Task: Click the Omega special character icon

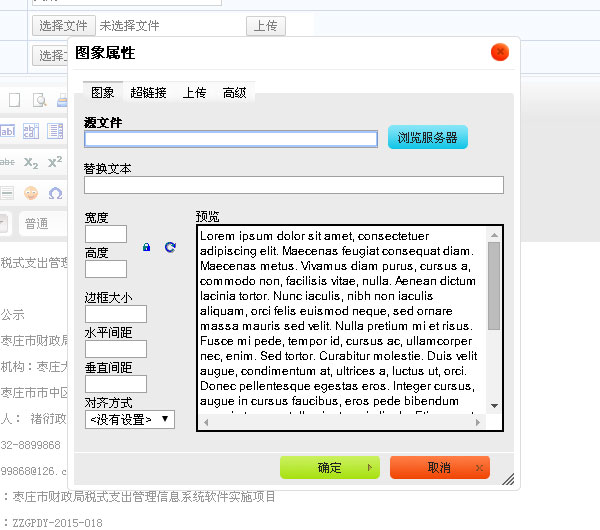Action: (55, 192)
